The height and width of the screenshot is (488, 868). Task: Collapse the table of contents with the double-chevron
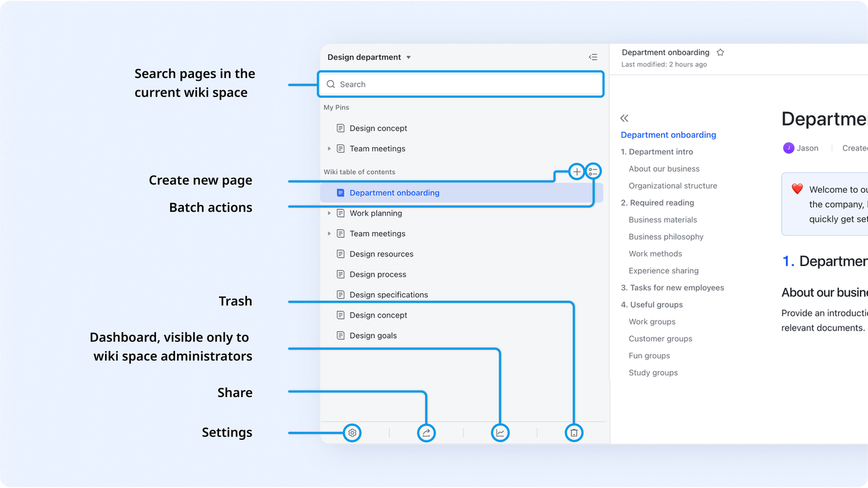coord(624,117)
